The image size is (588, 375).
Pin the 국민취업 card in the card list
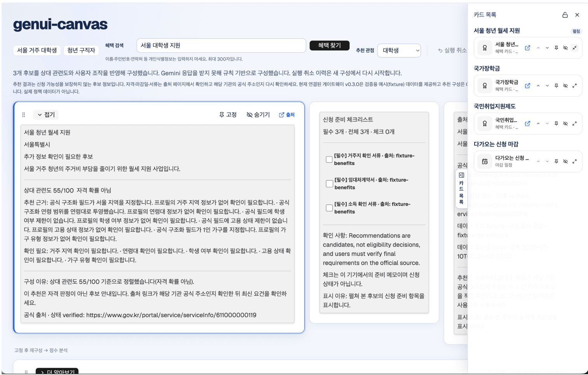556,123
